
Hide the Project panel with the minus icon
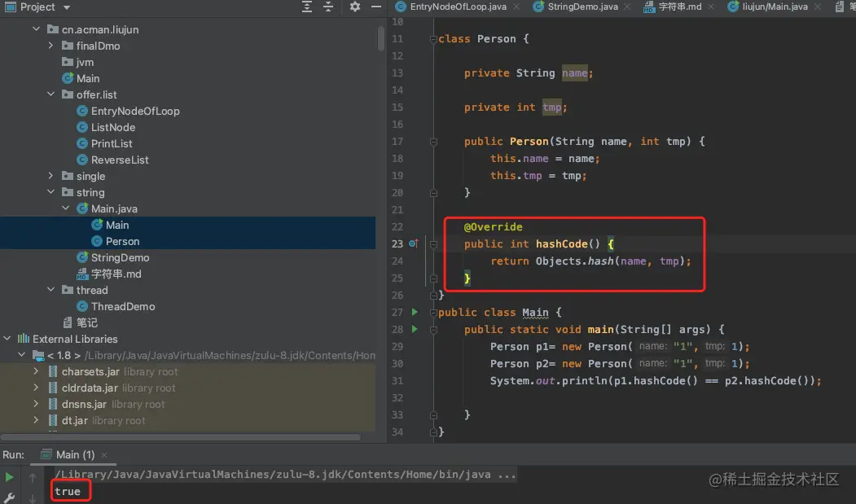376,7
